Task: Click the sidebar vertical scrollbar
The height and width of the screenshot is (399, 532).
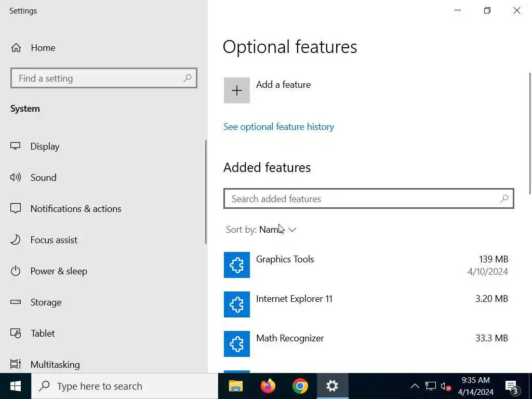Action: pyautogui.click(x=206, y=192)
